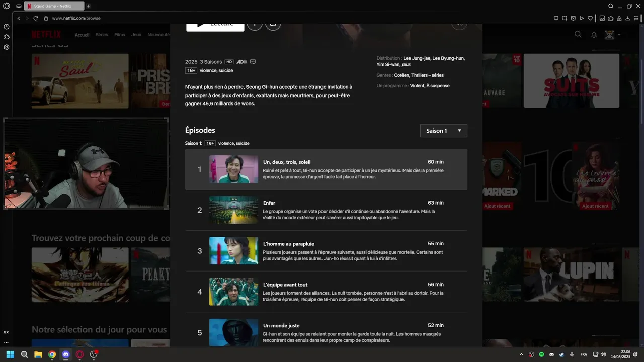The height and width of the screenshot is (362, 644).
Task: Open the sidebar three-dots setup menu
Action: click(x=6, y=342)
